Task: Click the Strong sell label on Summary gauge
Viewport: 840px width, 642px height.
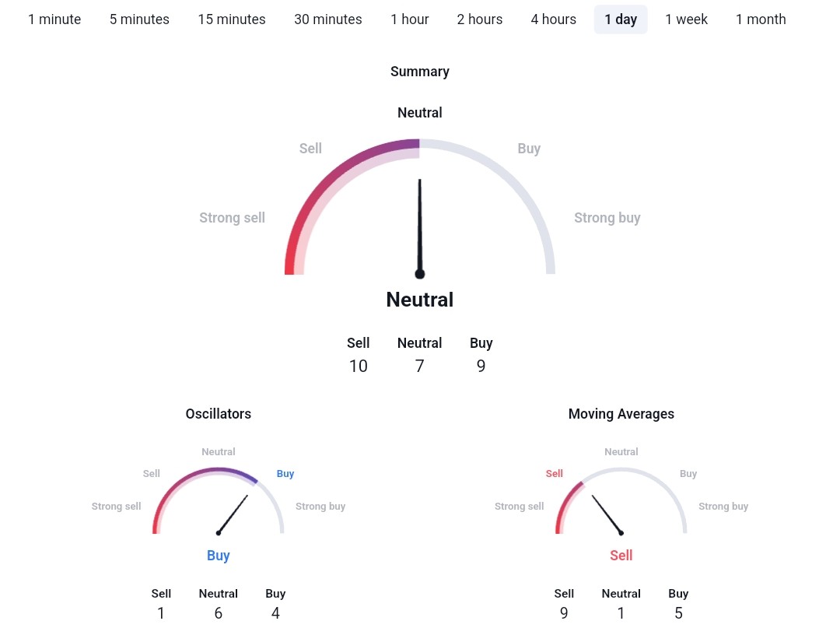Action: (232, 218)
